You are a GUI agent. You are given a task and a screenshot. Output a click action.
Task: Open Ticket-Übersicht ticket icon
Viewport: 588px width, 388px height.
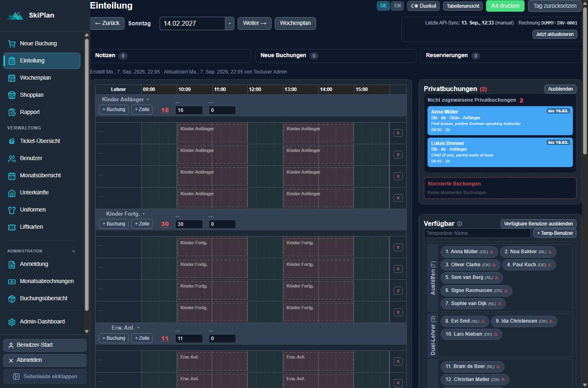(x=12, y=141)
